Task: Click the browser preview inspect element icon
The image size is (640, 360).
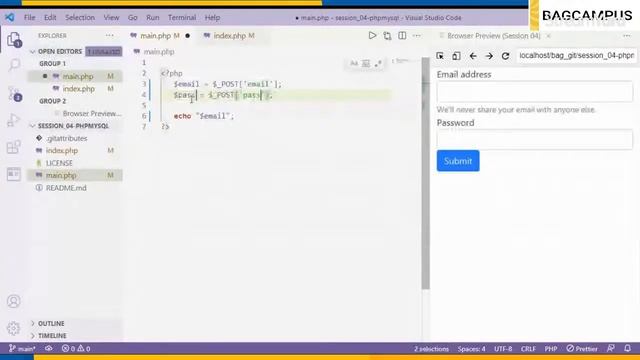Action: [440, 56]
